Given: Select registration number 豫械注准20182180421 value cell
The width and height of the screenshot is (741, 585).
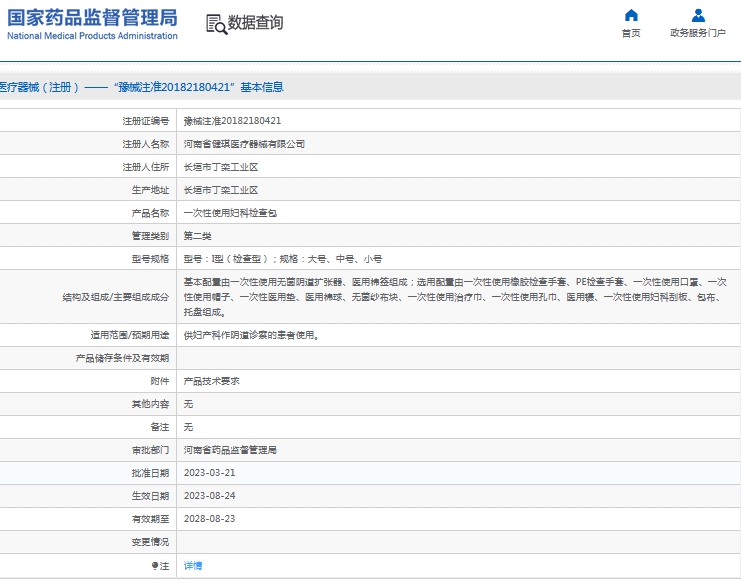Looking at the screenshot, I should [233, 121].
